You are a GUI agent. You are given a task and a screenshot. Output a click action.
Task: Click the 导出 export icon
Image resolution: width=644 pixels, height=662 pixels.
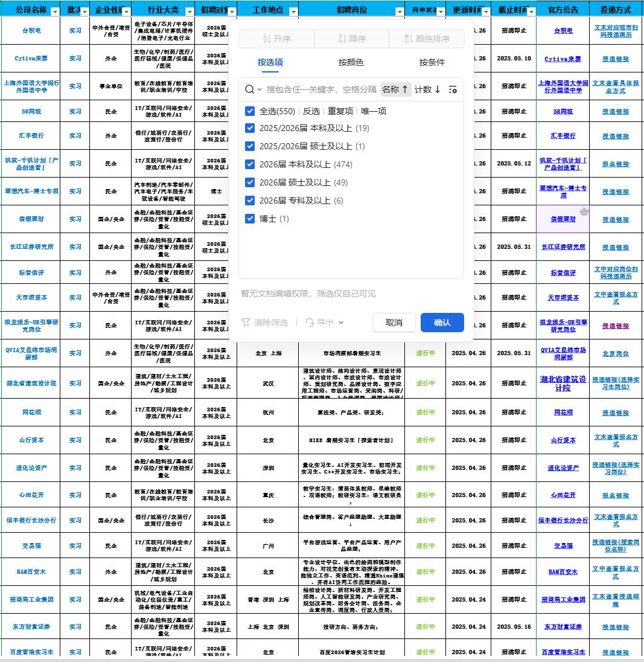click(x=310, y=323)
